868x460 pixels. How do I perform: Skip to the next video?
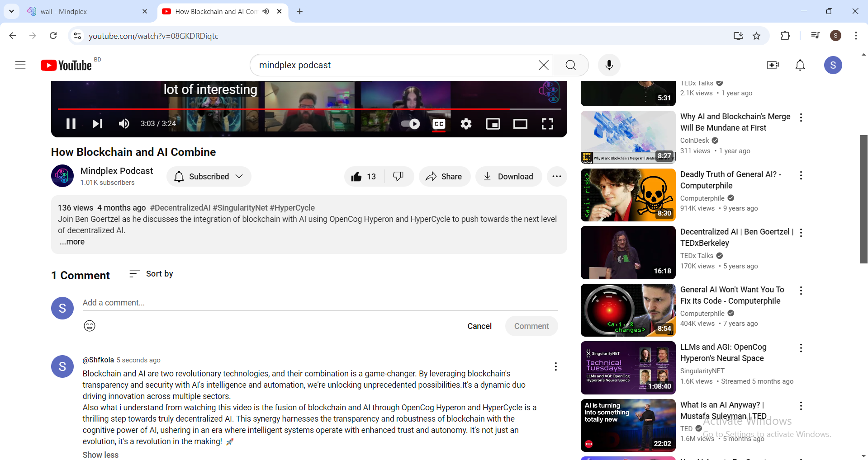(x=97, y=124)
